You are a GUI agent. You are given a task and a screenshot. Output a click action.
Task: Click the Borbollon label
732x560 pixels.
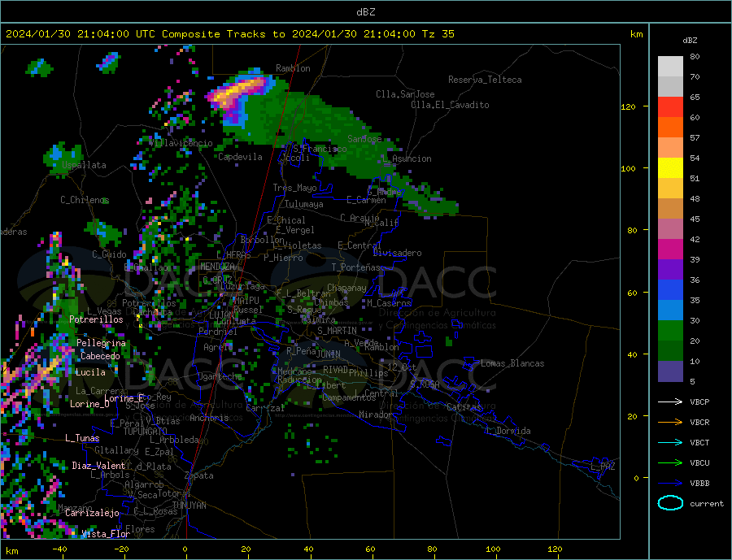(263, 240)
